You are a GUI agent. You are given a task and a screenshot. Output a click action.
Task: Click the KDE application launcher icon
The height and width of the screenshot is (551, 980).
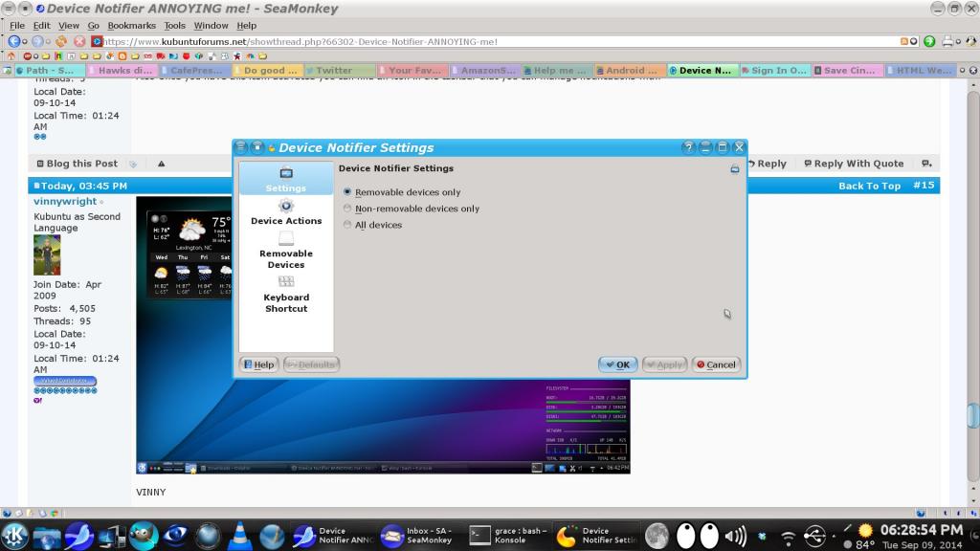click(x=15, y=536)
